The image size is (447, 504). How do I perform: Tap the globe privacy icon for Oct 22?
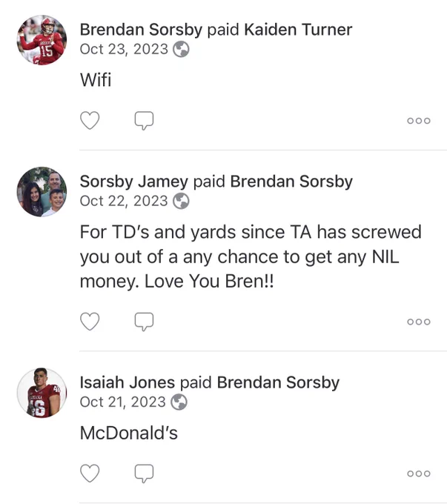coord(181,201)
